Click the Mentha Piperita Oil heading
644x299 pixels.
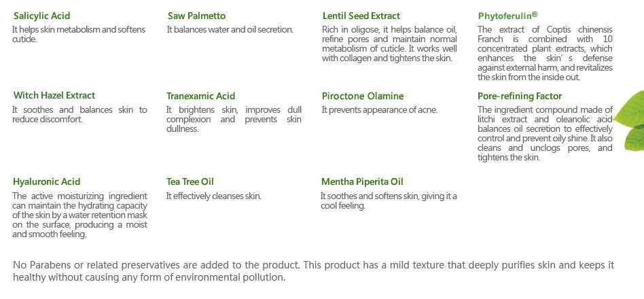click(x=362, y=181)
